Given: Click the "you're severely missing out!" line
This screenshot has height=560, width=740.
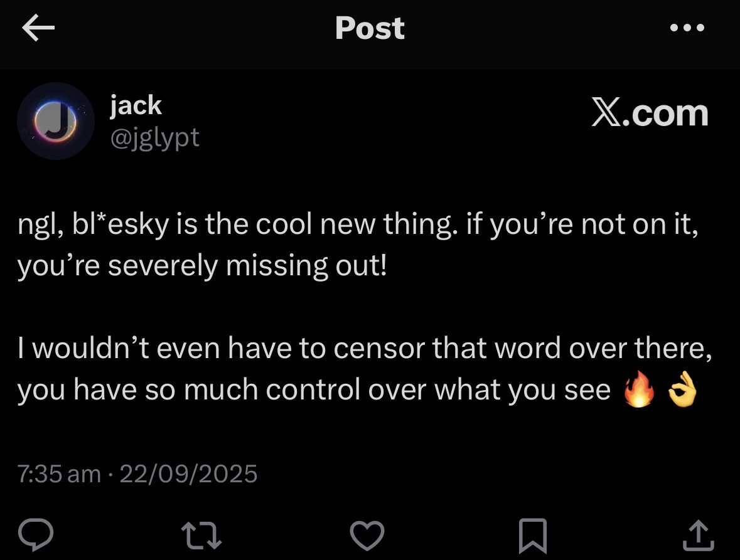Looking at the screenshot, I should (x=202, y=267).
